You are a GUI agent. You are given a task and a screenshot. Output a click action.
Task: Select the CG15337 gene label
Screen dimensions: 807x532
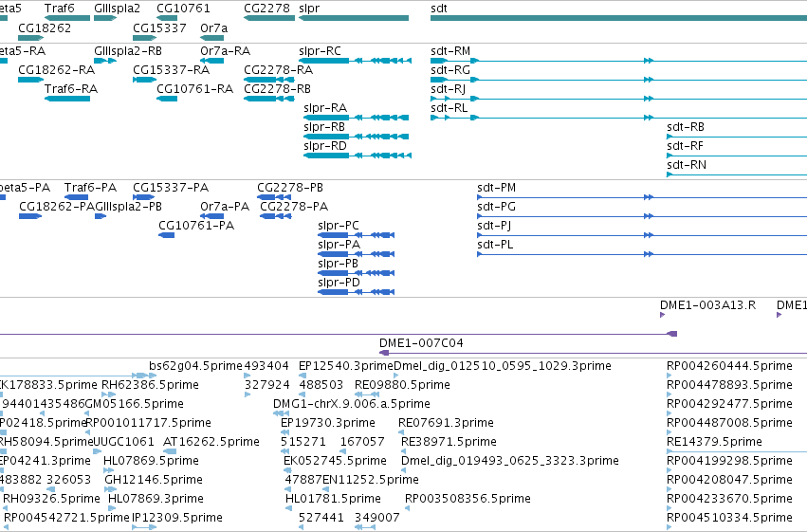click(159, 28)
